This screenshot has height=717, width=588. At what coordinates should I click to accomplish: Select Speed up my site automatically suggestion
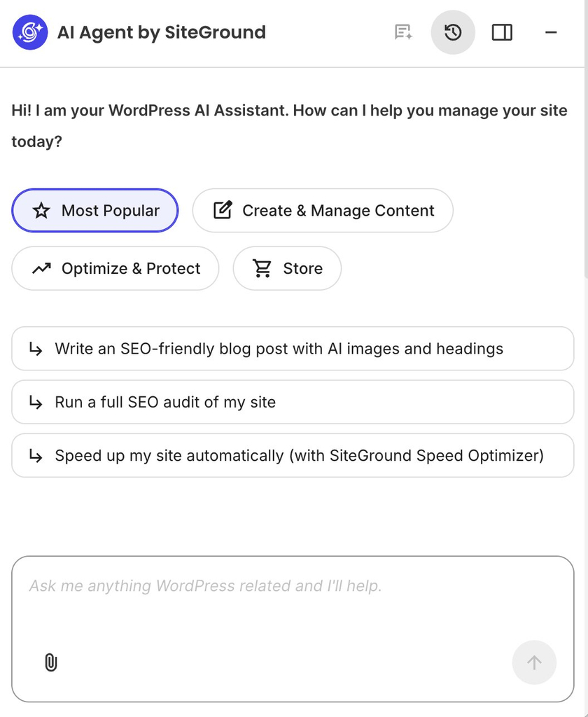(x=293, y=455)
